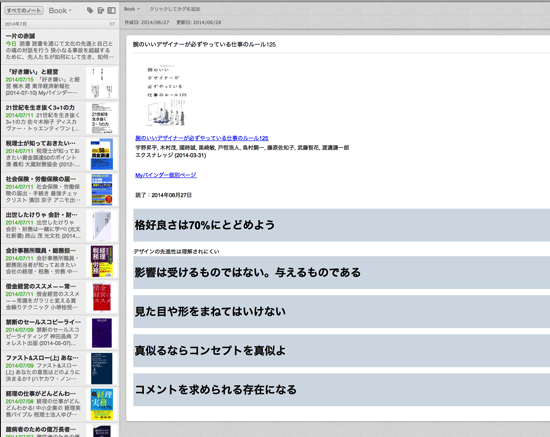Click the 経理の仕事がどんどん cover thumbnail
Image resolution: width=550 pixels, height=437 pixels.
coord(102,404)
